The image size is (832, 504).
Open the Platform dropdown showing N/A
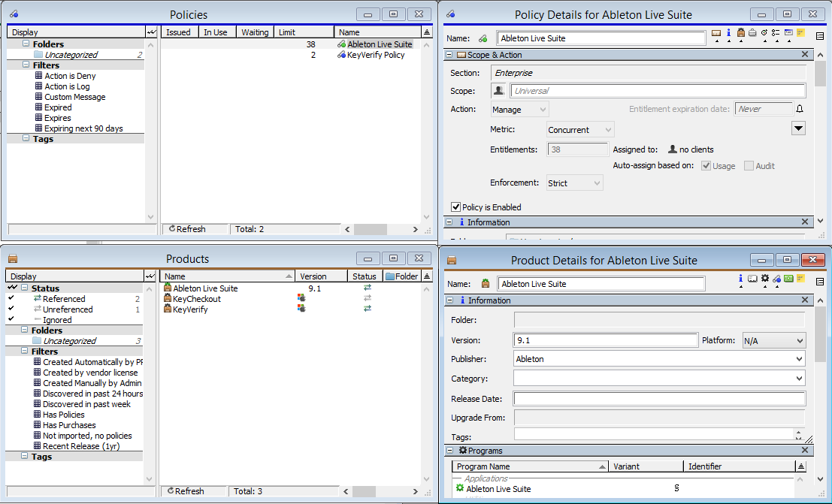click(773, 340)
